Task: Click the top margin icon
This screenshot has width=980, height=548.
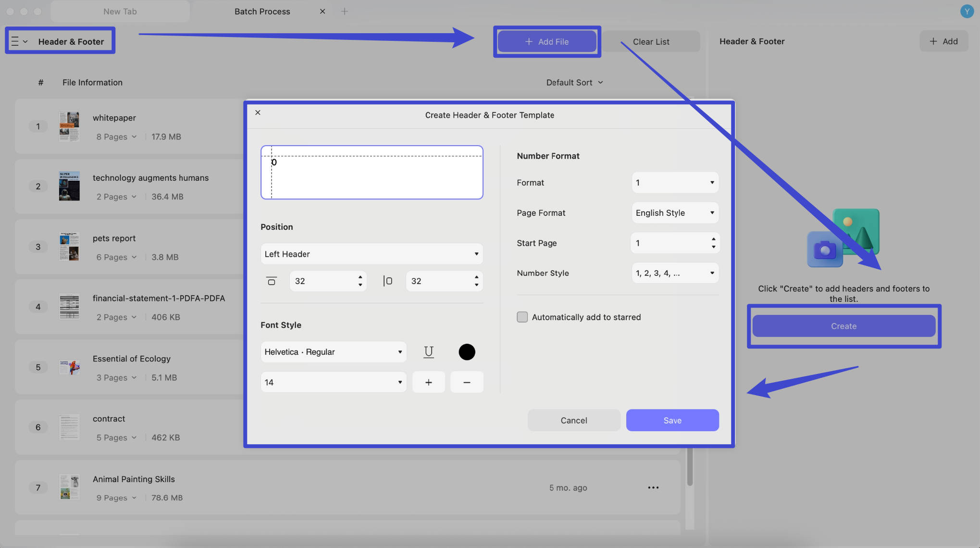Action: pyautogui.click(x=272, y=281)
